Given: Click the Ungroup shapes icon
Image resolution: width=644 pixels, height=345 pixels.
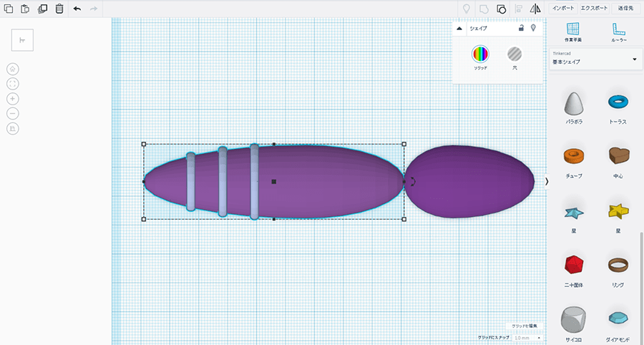Looking at the screenshot, I should point(501,9).
